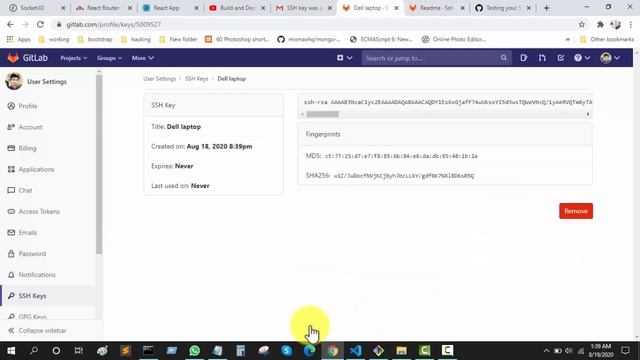Image resolution: width=640 pixels, height=360 pixels.
Task: Close the Dell laptop tab
Action: coord(396,8)
